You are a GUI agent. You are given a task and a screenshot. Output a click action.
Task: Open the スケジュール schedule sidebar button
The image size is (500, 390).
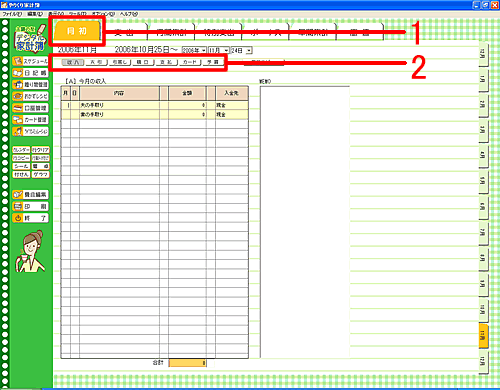pyautogui.click(x=30, y=61)
